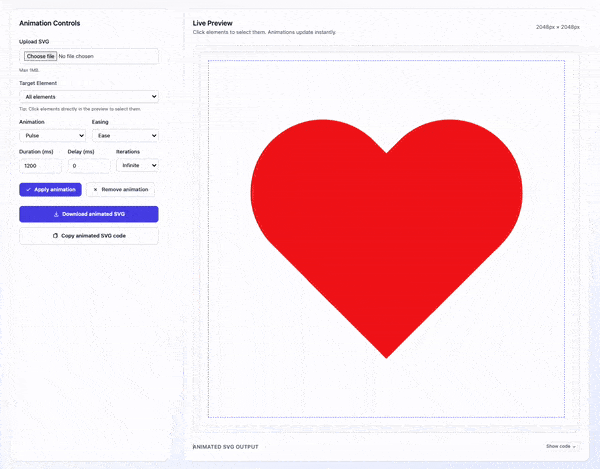Open the Easing dropdown showing Ease
This screenshot has height=469, width=600.
[x=125, y=135]
